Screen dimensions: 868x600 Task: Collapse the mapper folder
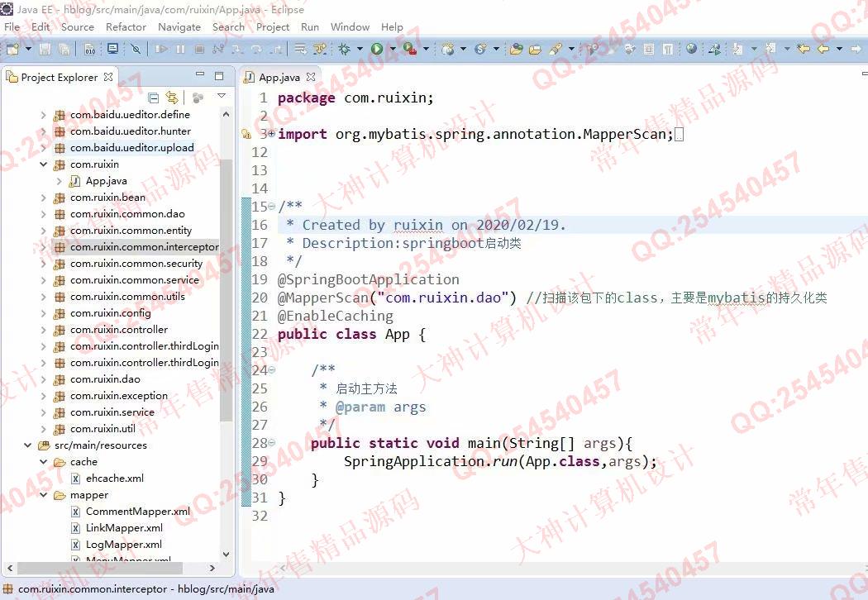pos(43,495)
